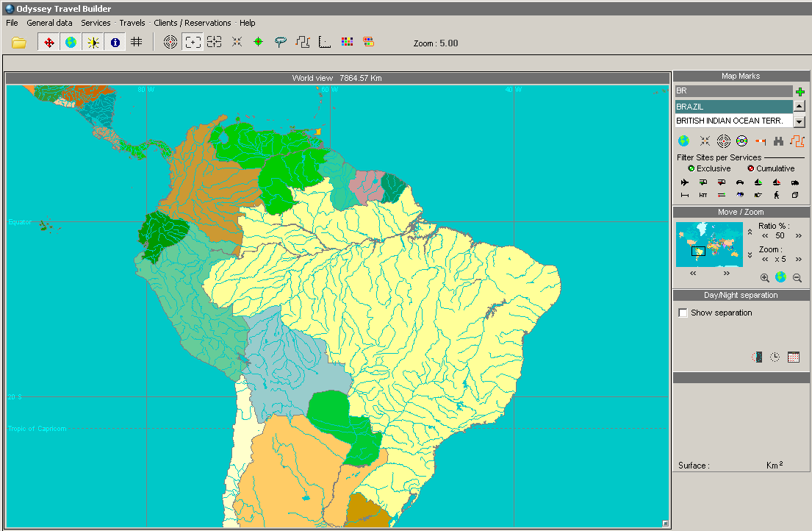Click the green plus Map Marks icon
The height and width of the screenshot is (531, 812).
click(x=800, y=91)
